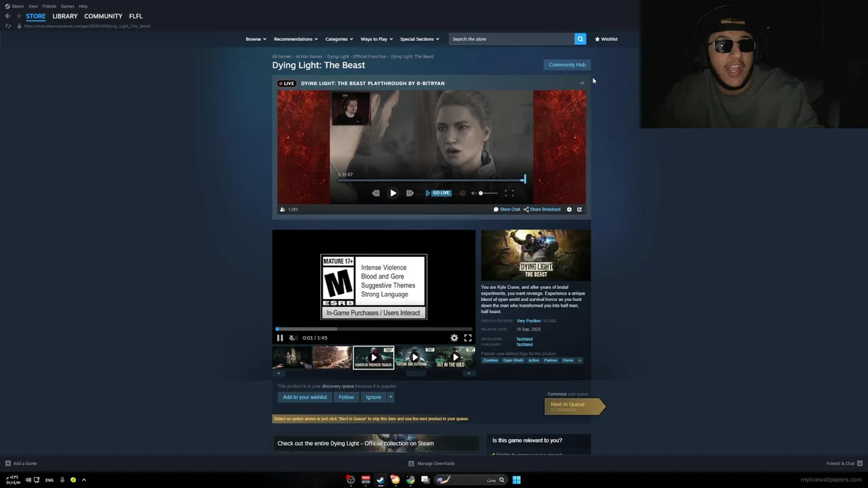Screen dimensions: 868x488
Task: Open Chrome from the taskbar
Action: click(410, 480)
